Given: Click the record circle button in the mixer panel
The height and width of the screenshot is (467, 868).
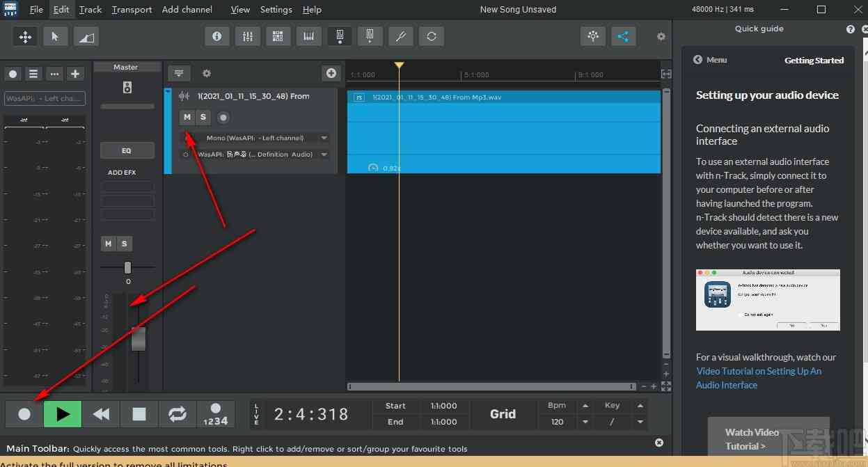Looking at the screenshot, I should tap(13, 74).
